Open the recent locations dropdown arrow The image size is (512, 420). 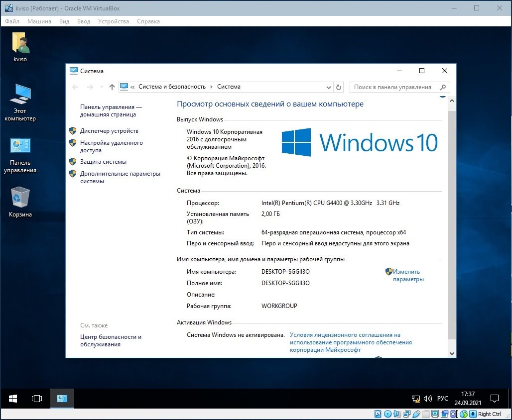pos(102,87)
